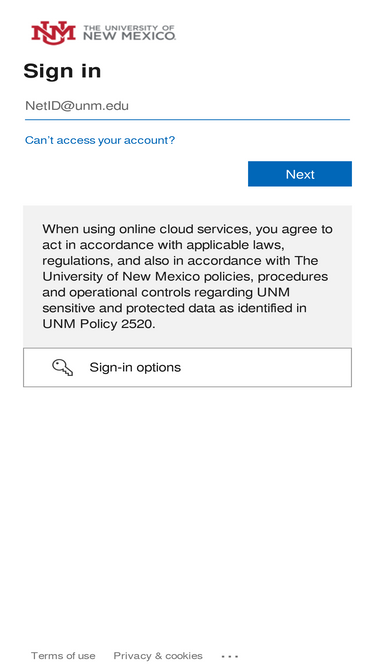
Task: Click the "Sign in" heading text
Action: click(x=62, y=71)
